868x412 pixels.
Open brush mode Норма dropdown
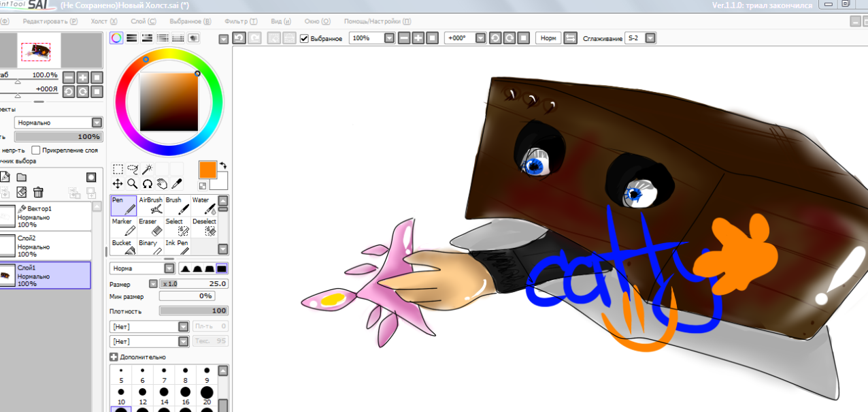coord(169,268)
